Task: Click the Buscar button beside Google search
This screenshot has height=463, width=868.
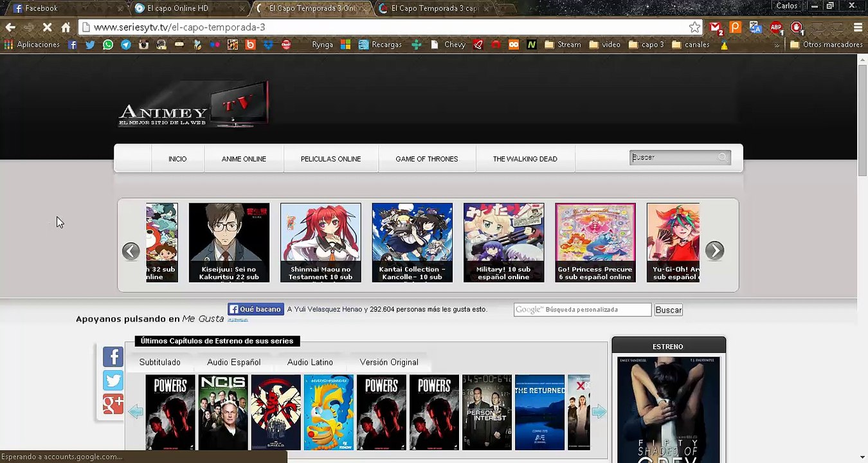Action: click(668, 310)
